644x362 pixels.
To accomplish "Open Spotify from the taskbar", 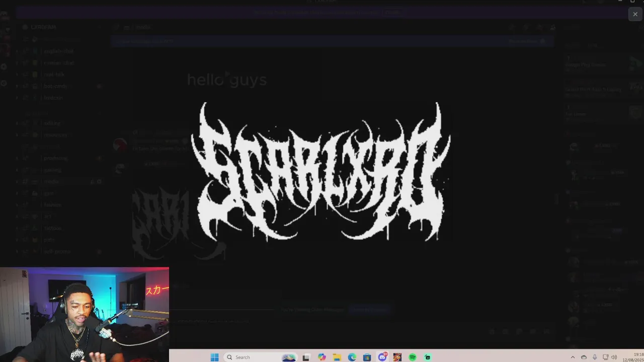I will pos(413,357).
